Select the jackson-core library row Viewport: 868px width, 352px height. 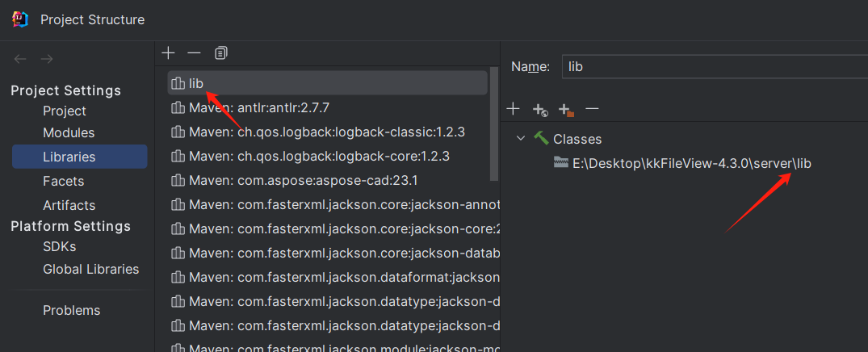click(333, 229)
